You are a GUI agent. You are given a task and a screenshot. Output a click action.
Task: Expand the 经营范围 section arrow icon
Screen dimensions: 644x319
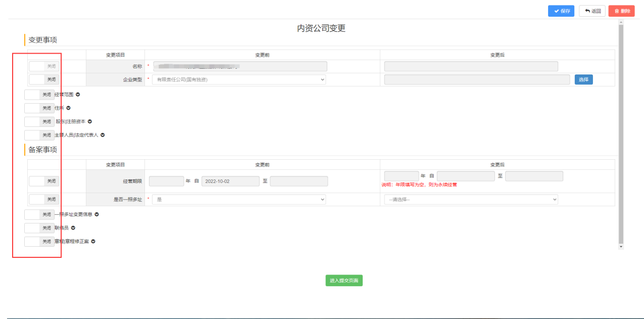(78, 95)
